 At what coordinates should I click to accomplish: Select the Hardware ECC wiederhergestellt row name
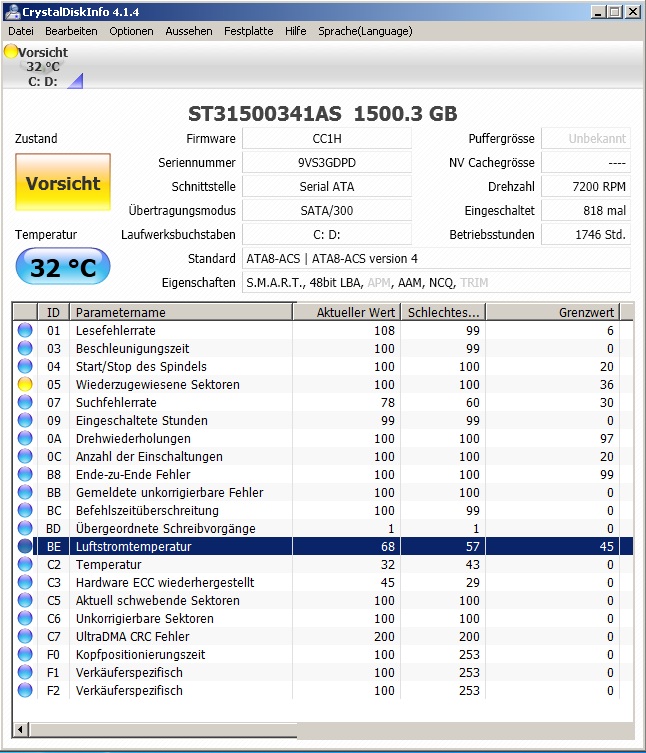click(165, 583)
